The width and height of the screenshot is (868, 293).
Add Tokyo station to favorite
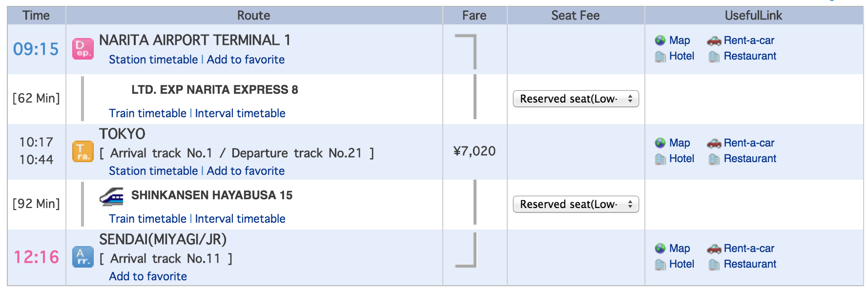(x=246, y=171)
